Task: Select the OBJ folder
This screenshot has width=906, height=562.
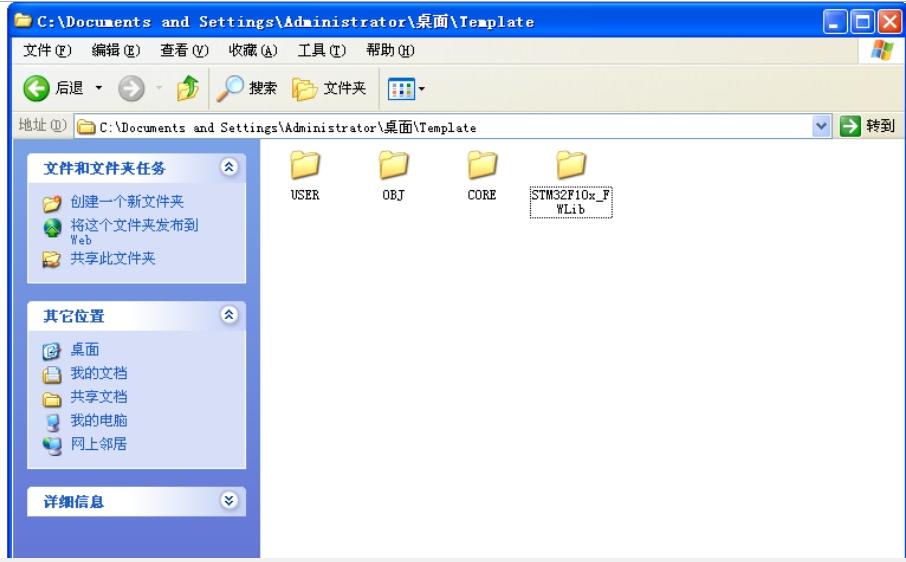Action: click(392, 163)
